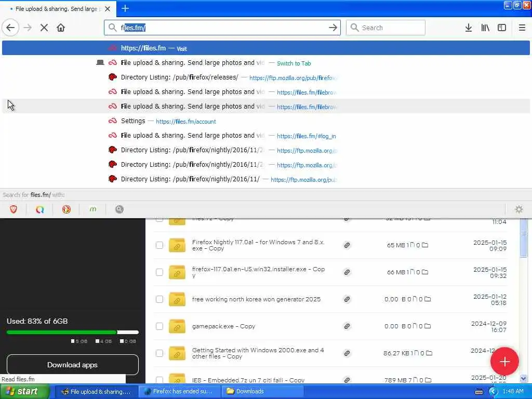Viewport: 532px width, 399px height.
Task: Select Directory Listing /pub/firefox/releases/ suggestion
Action: (x=265, y=77)
